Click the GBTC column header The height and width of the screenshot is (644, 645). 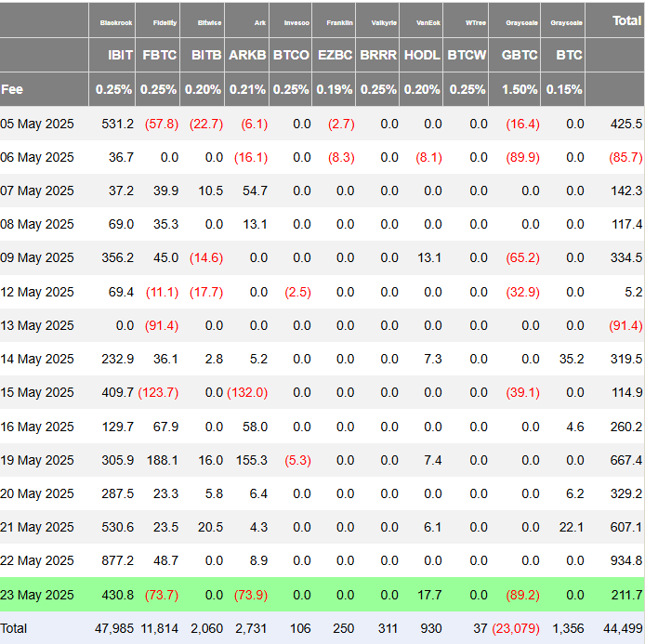[x=519, y=55]
